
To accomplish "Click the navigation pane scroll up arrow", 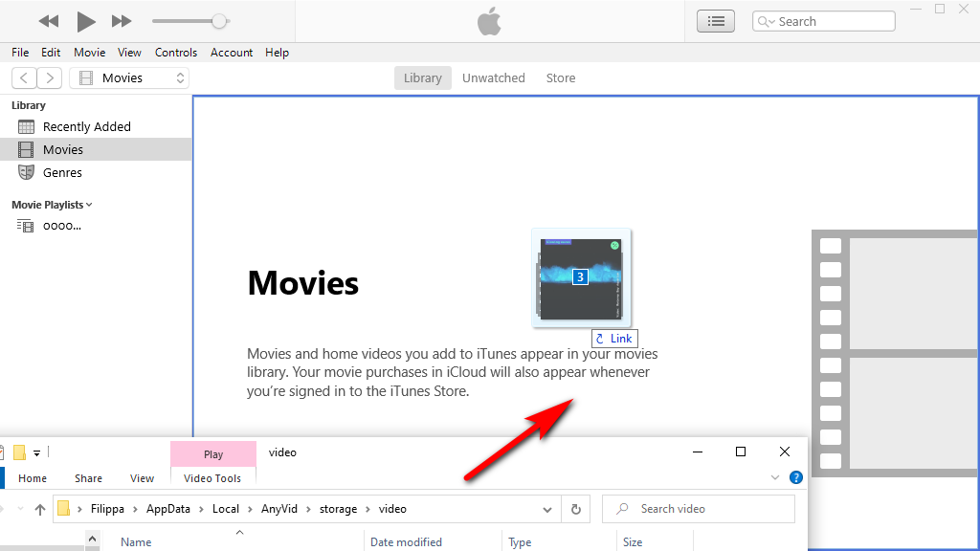I will coord(93,539).
